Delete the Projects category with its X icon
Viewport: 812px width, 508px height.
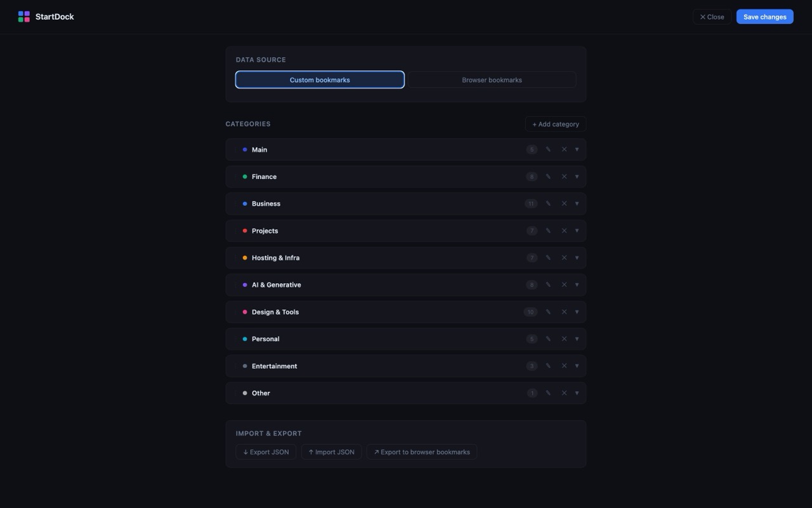click(x=564, y=231)
